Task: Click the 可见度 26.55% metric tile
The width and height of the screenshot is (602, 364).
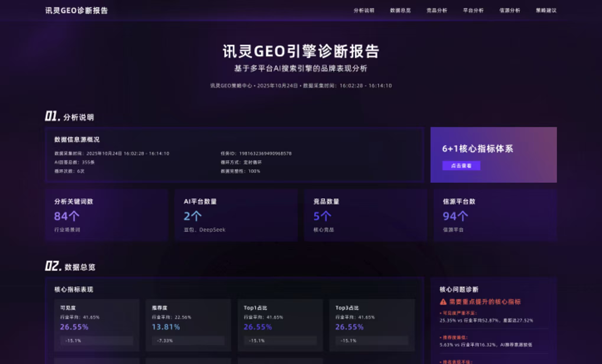Action: [97, 324]
